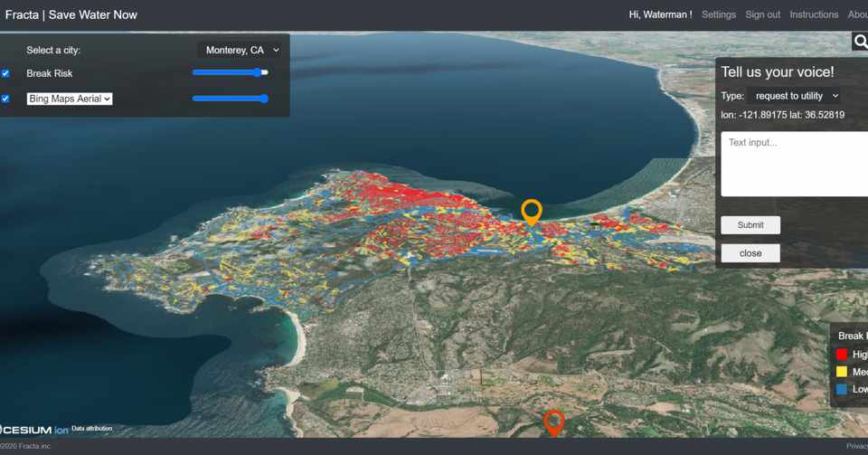Click the 2020 Fracta inc footer text
This screenshot has width=868, height=455.
(x=25, y=446)
